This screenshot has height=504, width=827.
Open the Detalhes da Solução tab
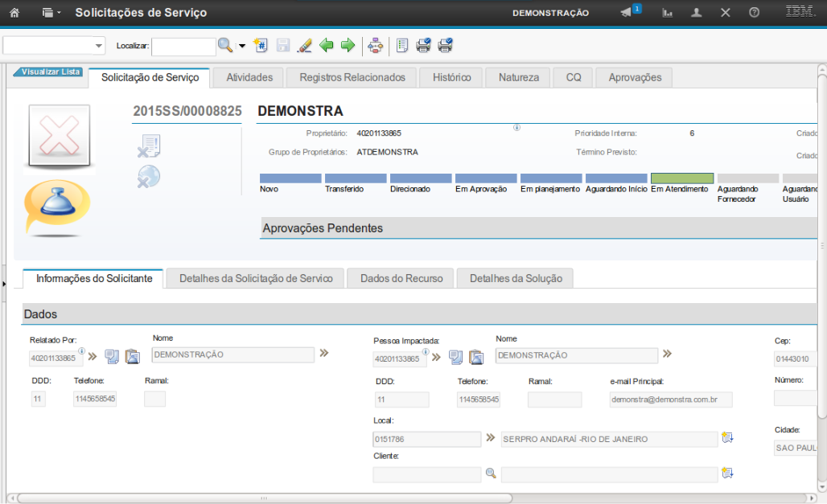tap(515, 278)
